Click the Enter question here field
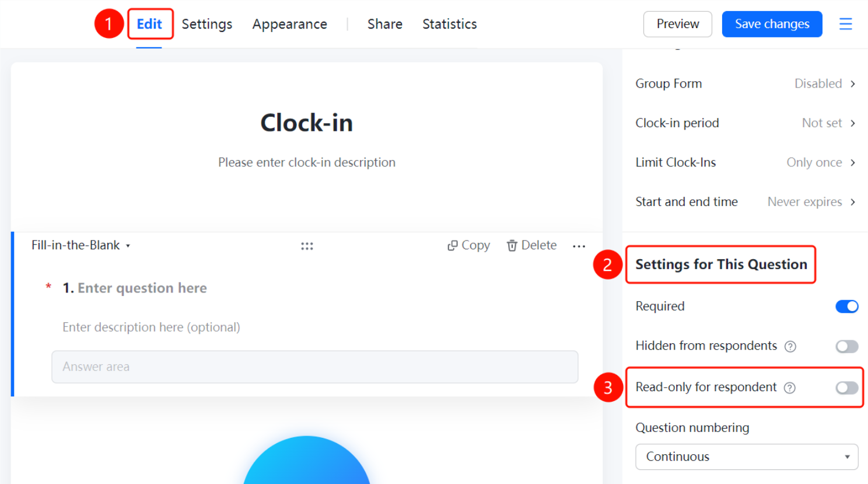Screen dimensions: 868x484 point(142,288)
